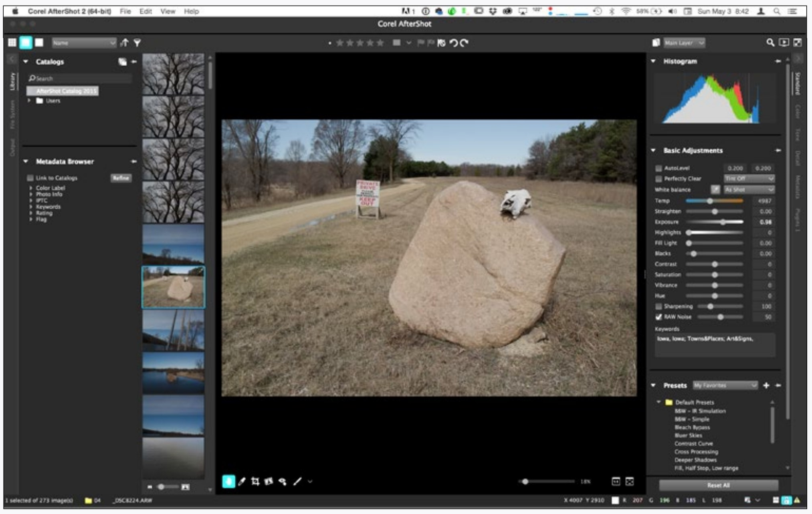Open the View menu
Viewport: 812px width, 514px height.
tap(168, 11)
